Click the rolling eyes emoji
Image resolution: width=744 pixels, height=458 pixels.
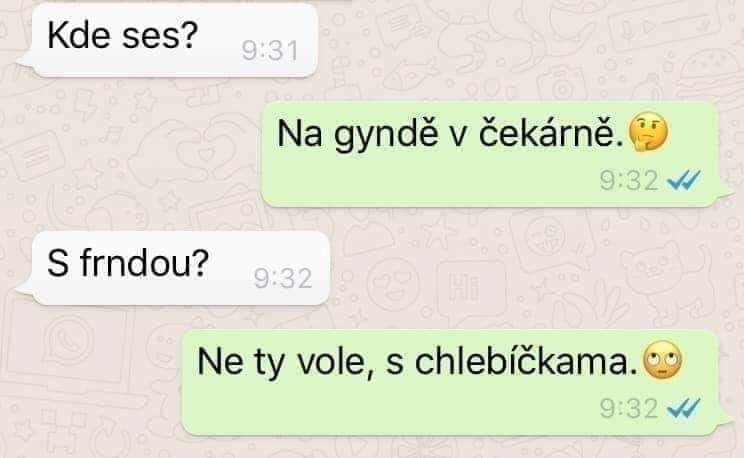pos(662,360)
